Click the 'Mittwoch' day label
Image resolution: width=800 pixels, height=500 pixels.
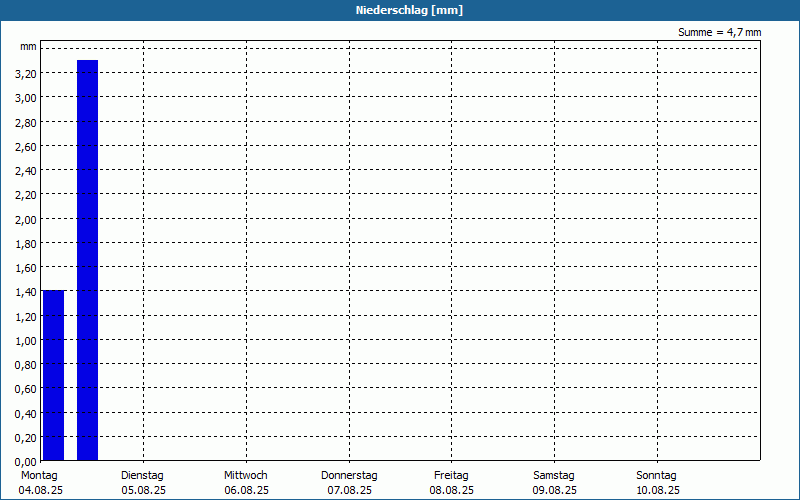pyautogui.click(x=245, y=476)
